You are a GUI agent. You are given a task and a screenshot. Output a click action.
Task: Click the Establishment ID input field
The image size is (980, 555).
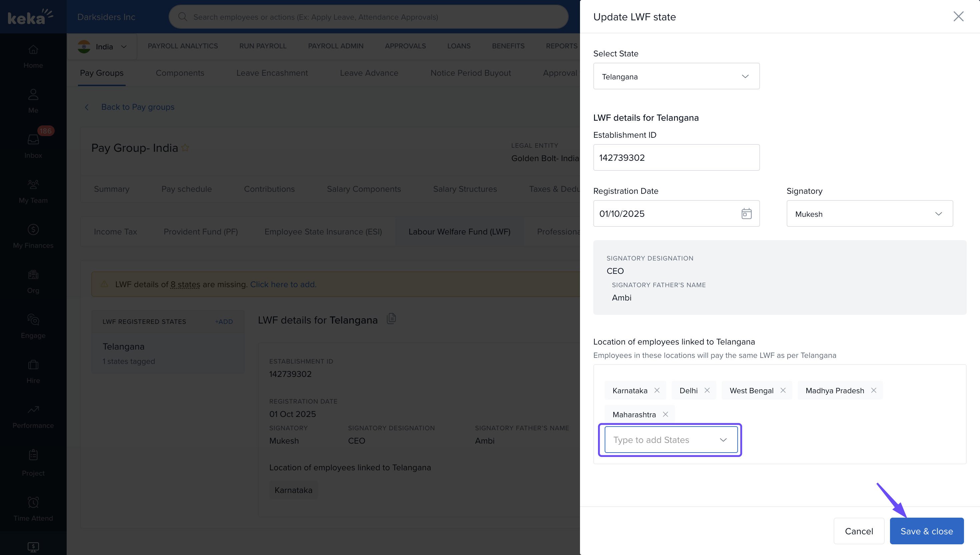pos(676,157)
